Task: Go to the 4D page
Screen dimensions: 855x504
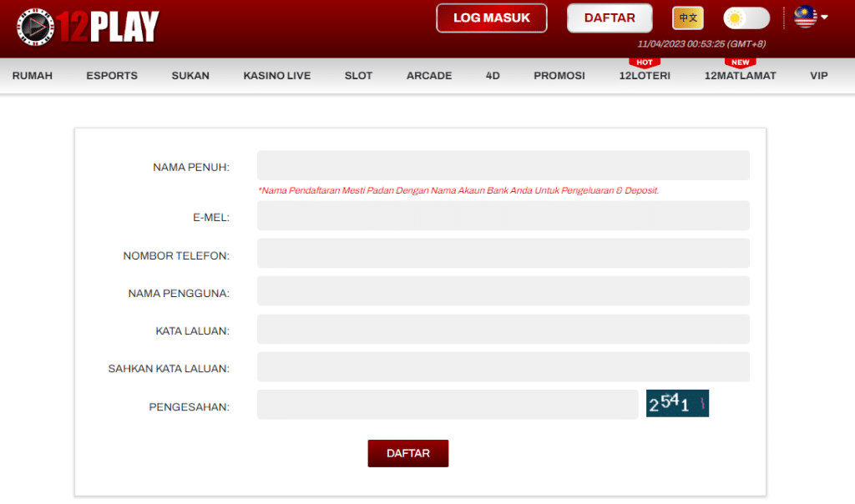Action: 493,76
